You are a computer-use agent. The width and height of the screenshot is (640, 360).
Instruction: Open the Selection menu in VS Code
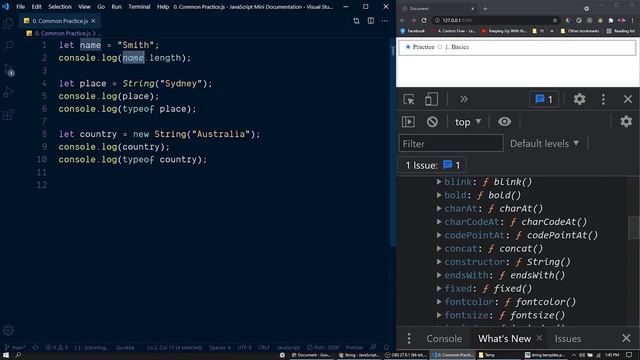[x=60, y=7]
